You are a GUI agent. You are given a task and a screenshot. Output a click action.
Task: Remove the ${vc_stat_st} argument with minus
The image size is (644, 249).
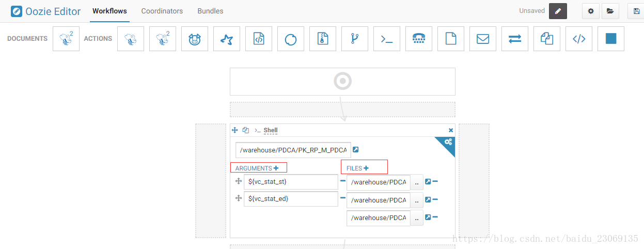pos(343,181)
